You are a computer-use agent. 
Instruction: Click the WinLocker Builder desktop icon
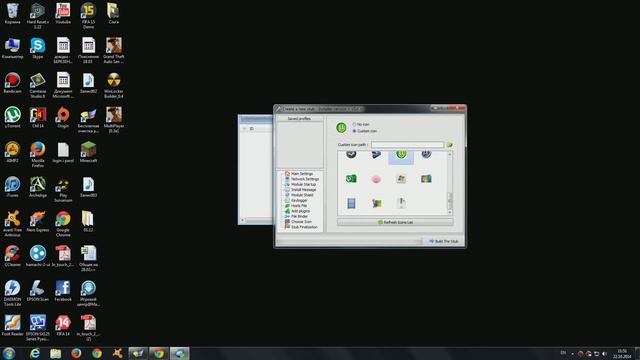click(113, 85)
